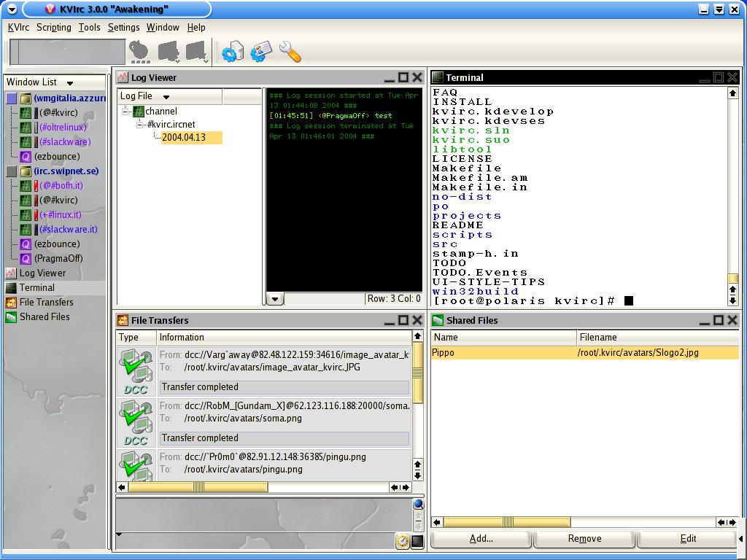Image resolution: width=747 pixels, height=560 pixels.
Task: Click the Add... button in Shared Files
Action: coord(481,539)
